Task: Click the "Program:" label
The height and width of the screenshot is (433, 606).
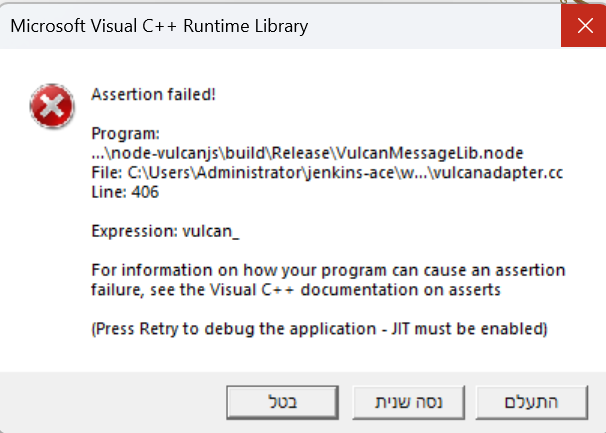Action: click(x=125, y=134)
